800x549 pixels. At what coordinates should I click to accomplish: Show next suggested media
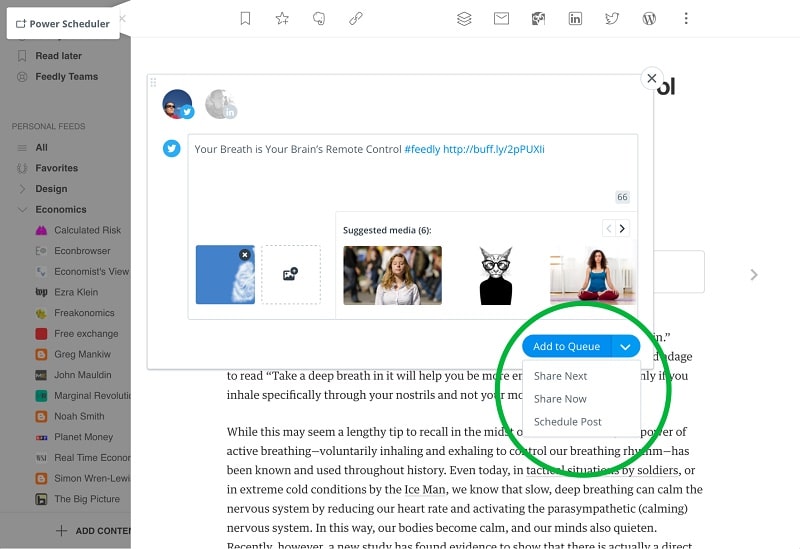point(622,229)
